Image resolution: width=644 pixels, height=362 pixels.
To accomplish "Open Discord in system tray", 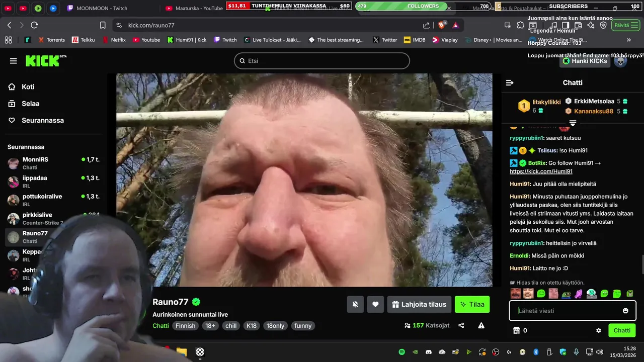I will pos(429,352).
